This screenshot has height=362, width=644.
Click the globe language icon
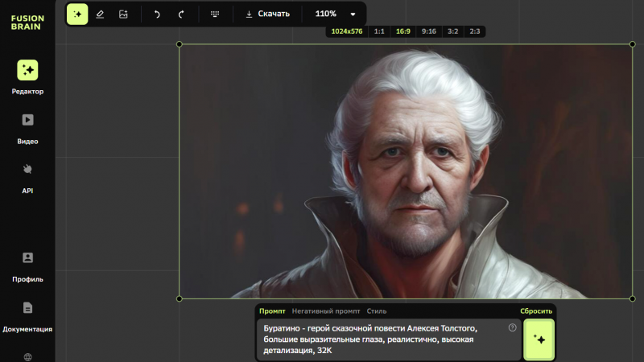pyautogui.click(x=27, y=357)
